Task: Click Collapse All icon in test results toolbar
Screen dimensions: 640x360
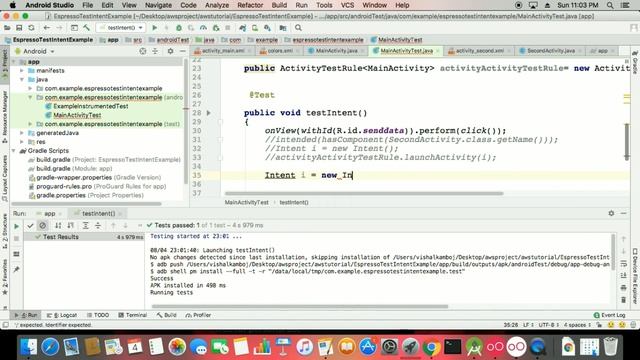Action: point(98,225)
